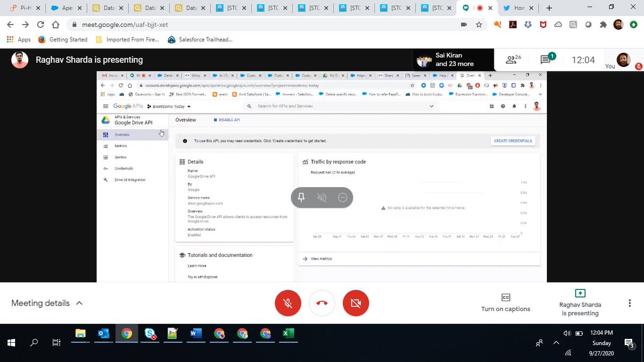This screenshot has height=362, width=644.
Task: Click the green Chrome update arrow
Action: click(633, 25)
